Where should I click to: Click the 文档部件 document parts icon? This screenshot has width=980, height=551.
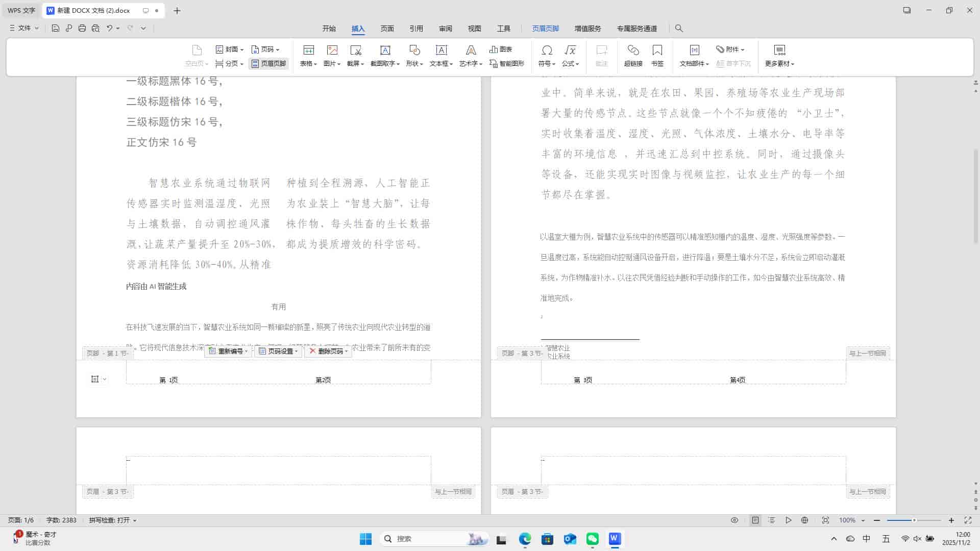pyautogui.click(x=694, y=50)
